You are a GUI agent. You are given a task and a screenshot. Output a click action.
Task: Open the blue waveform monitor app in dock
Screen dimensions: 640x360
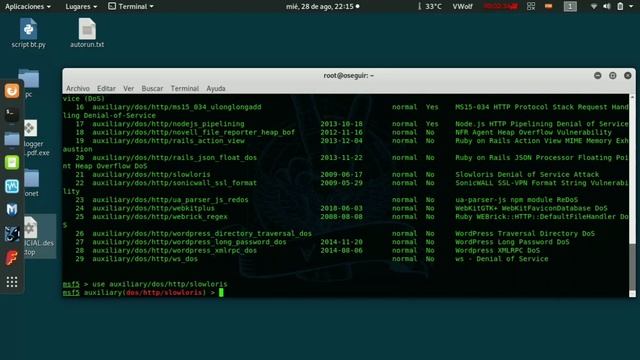pyautogui.click(x=12, y=186)
